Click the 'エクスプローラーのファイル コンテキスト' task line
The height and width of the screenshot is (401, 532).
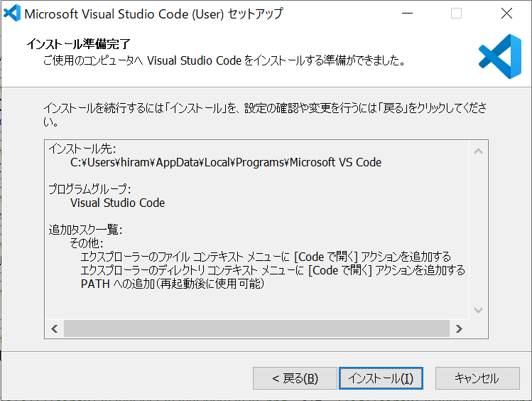click(266, 257)
